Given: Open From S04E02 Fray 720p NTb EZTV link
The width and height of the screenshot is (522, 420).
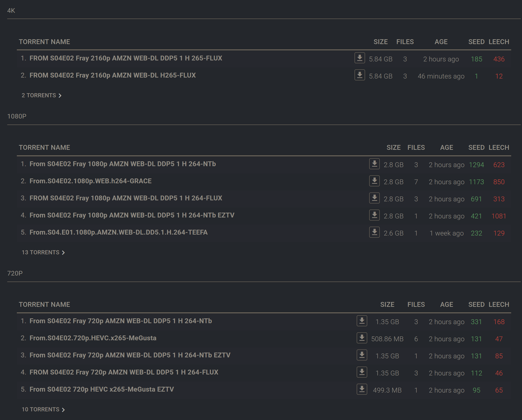Looking at the screenshot, I should pyautogui.click(x=130, y=355).
